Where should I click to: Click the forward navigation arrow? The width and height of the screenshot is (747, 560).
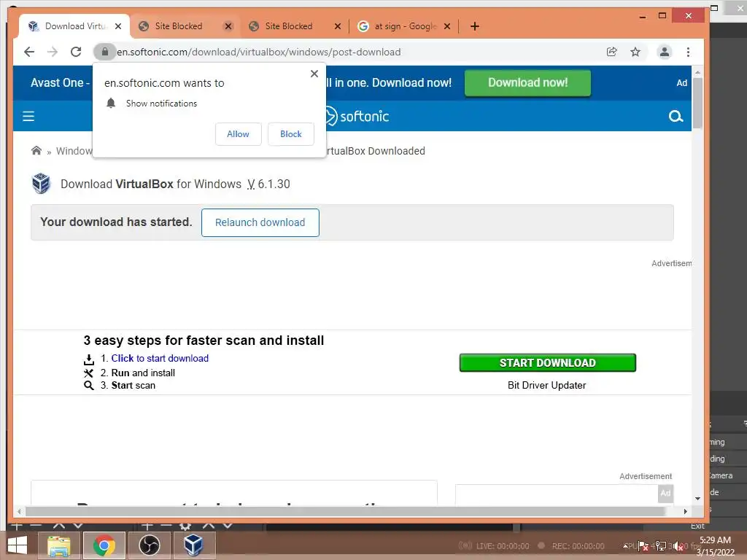pos(53,52)
